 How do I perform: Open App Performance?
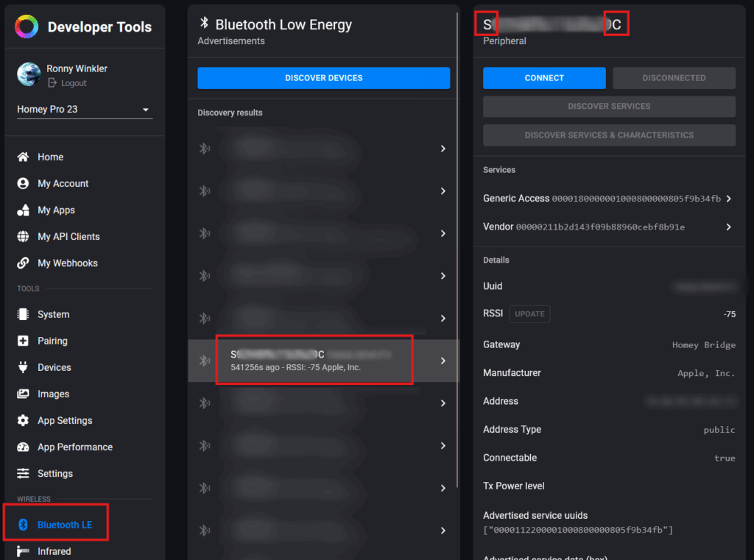pyautogui.click(x=75, y=447)
